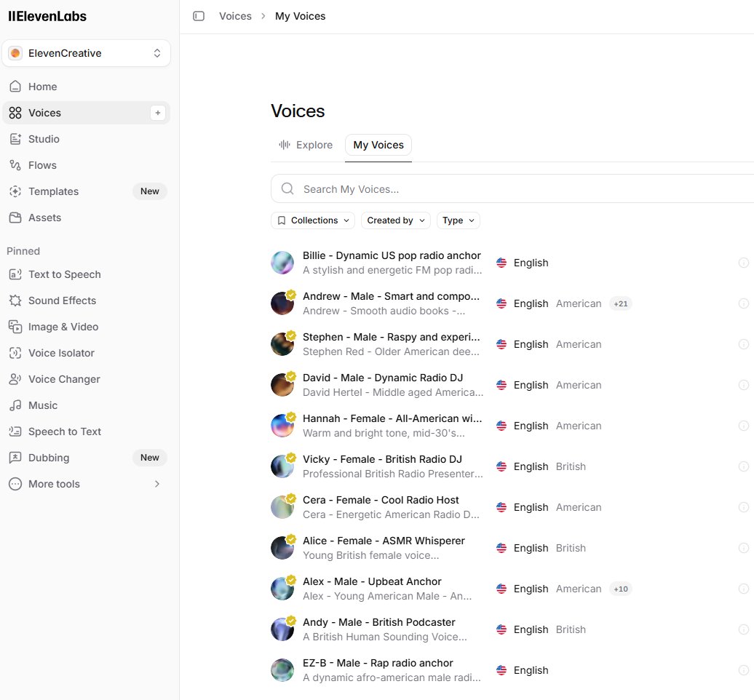754x700 pixels.
Task: Click the Voice Isolator icon
Action: 15,353
